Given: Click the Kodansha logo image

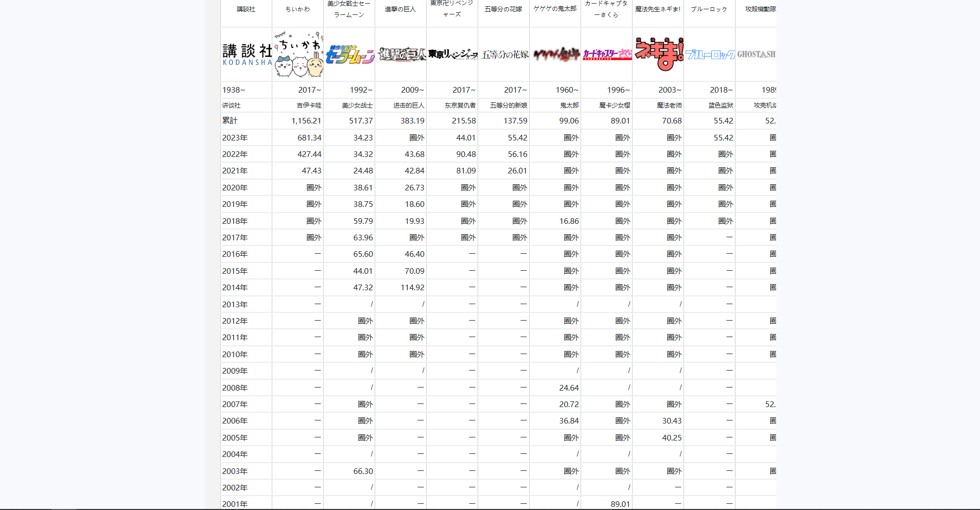Looking at the screenshot, I should click(247, 55).
